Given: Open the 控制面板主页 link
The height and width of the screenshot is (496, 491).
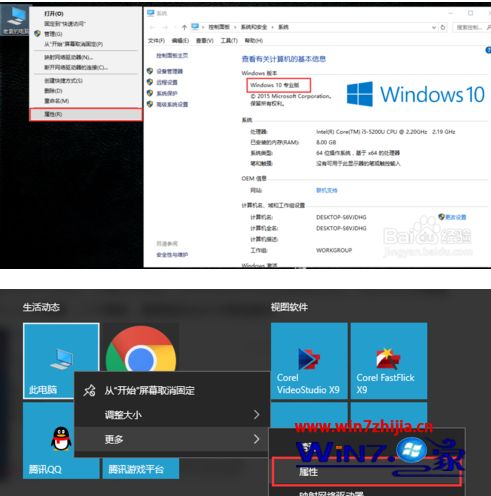Looking at the screenshot, I should pyautogui.click(x=172, y=56).
